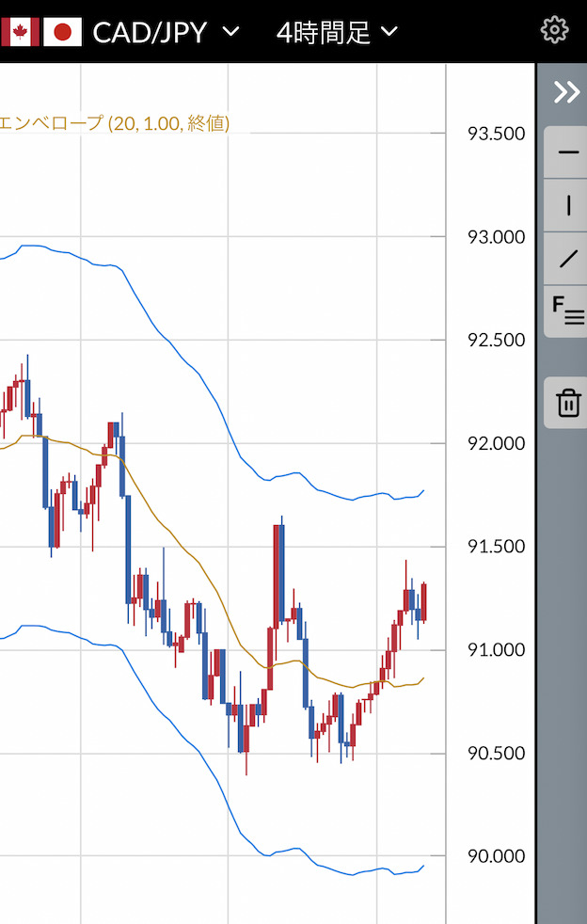Click the 90.000 price axis label
This screenshot has width=587, height=924.
[x=496, y=856]
